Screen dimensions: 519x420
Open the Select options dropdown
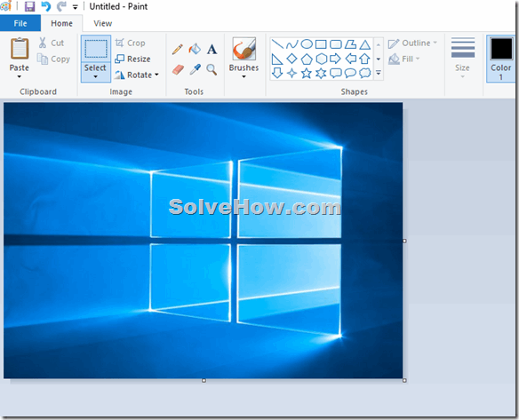95,76
